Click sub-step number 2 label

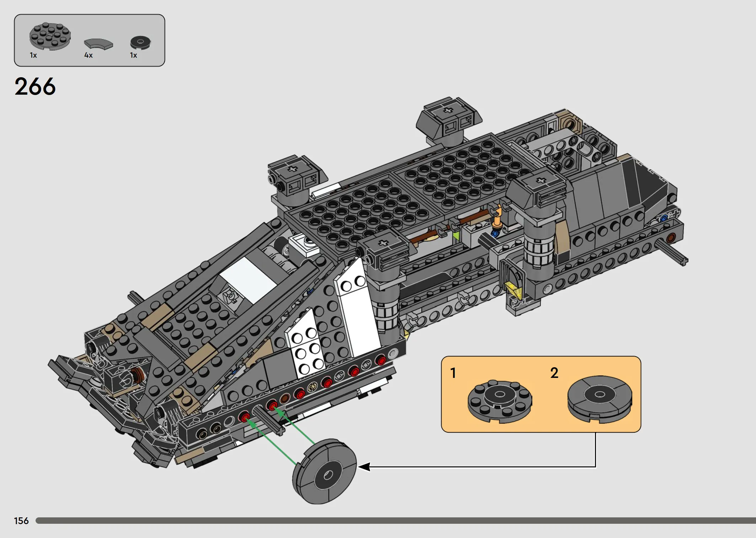pos(554,373)
